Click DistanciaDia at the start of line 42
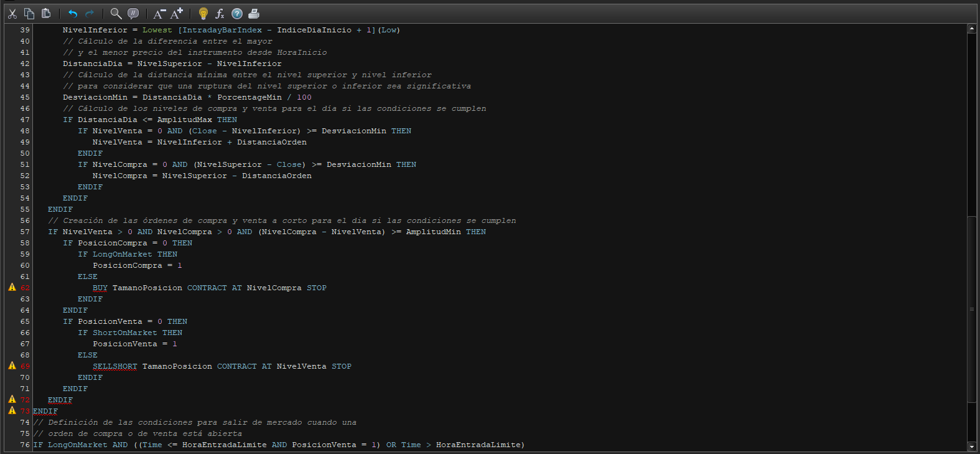This screenshot has width=980, height=454. [93, 64]
